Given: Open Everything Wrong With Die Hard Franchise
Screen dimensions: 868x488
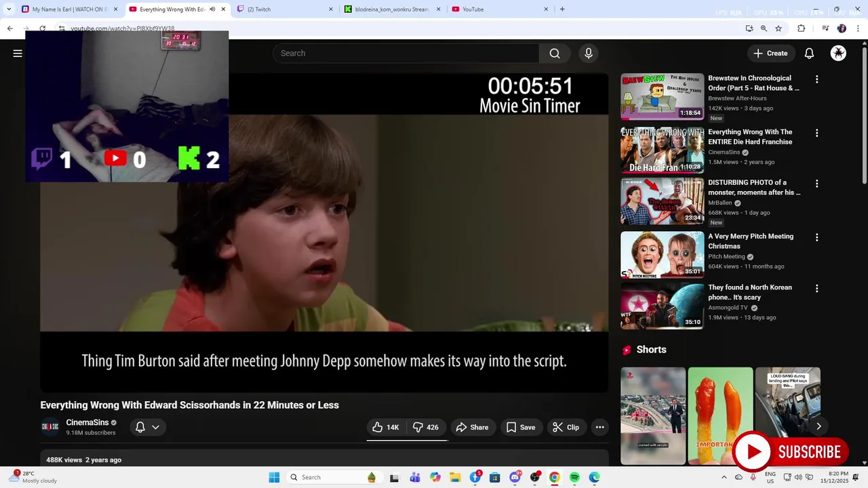Looking at the screenshot, I should [663, 150].
